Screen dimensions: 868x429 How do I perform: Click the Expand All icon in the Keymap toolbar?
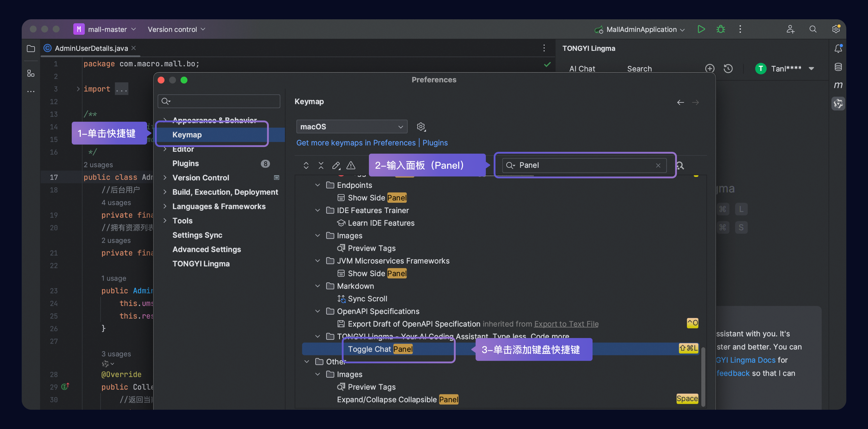[x=306, y=165]
